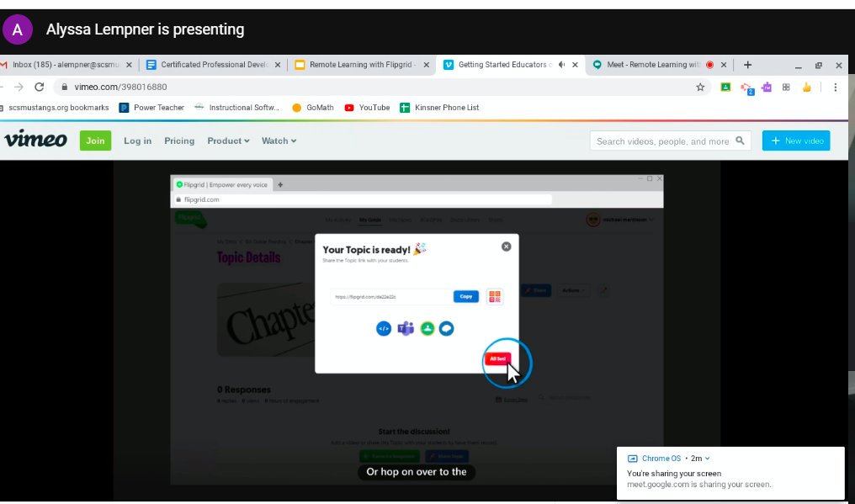Viewport: 855px width, 504px height.
Task: Click the You're sharing your screen notification
Action: [x=730, y=473]
